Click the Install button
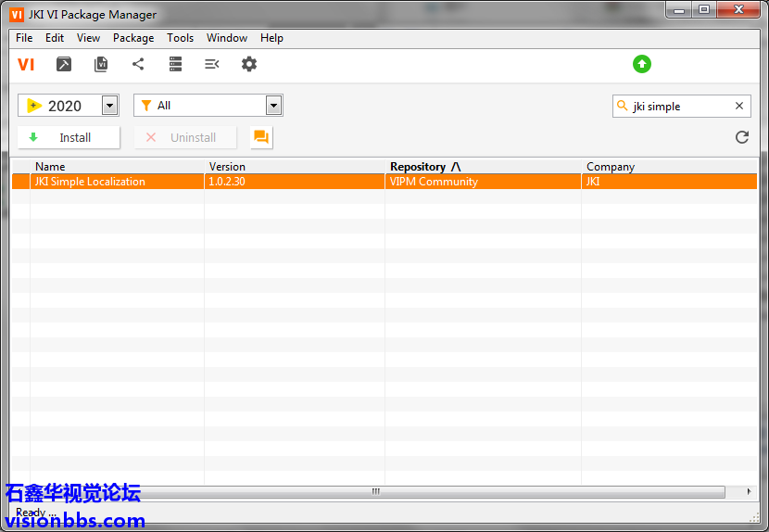 pyautogui.click(x=69, y=137)
